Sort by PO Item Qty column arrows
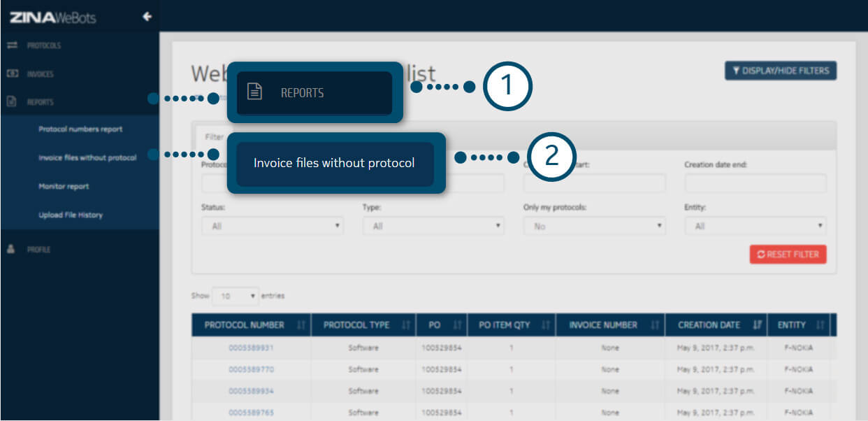The image size is (868, 421). pos(545,325)
